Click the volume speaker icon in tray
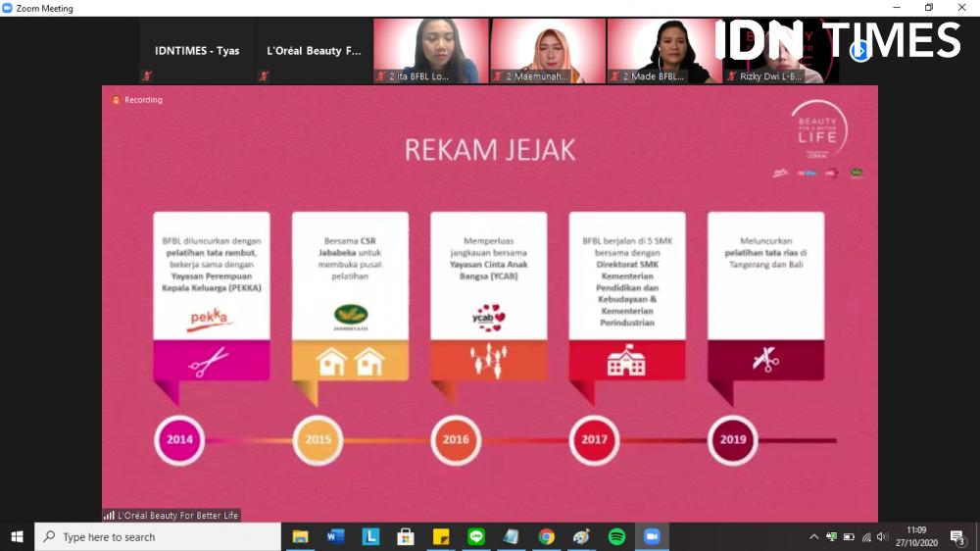The image size is (980, 551). [x=882, y=536]
